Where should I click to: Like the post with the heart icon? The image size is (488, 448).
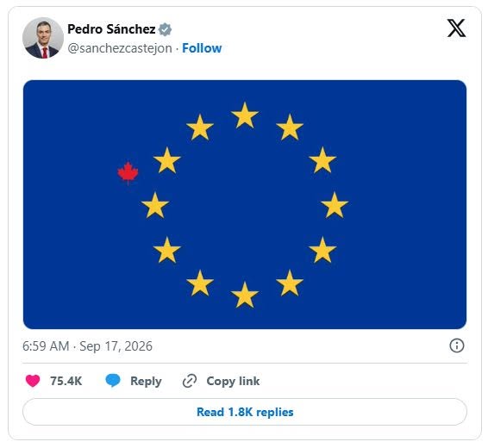(x=33, y=381)
